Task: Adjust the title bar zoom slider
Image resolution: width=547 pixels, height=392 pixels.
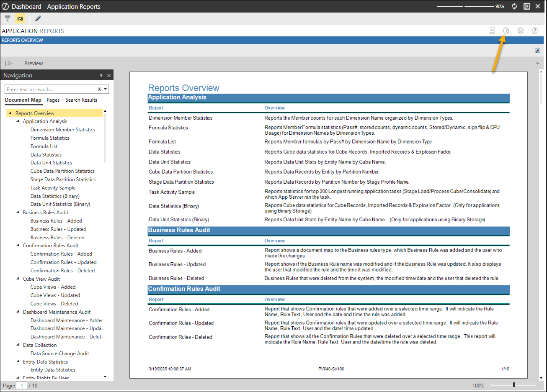Action: 465,6
